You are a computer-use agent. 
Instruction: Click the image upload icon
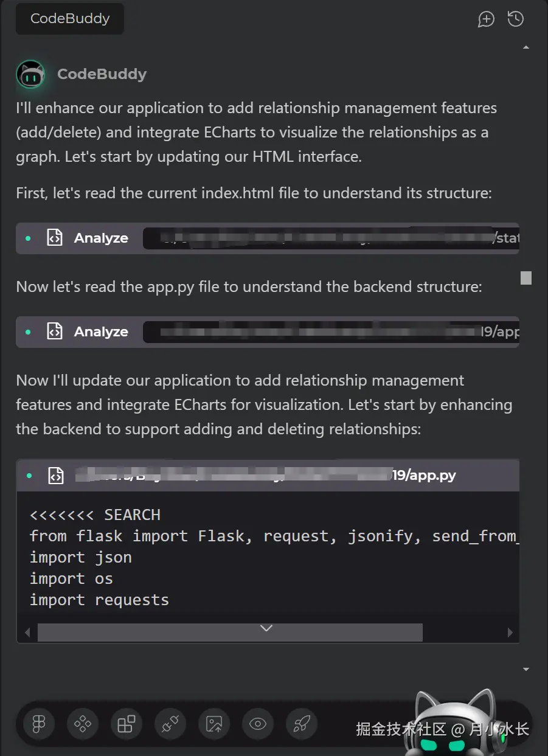pyautogui.click(x=214, y=724)
